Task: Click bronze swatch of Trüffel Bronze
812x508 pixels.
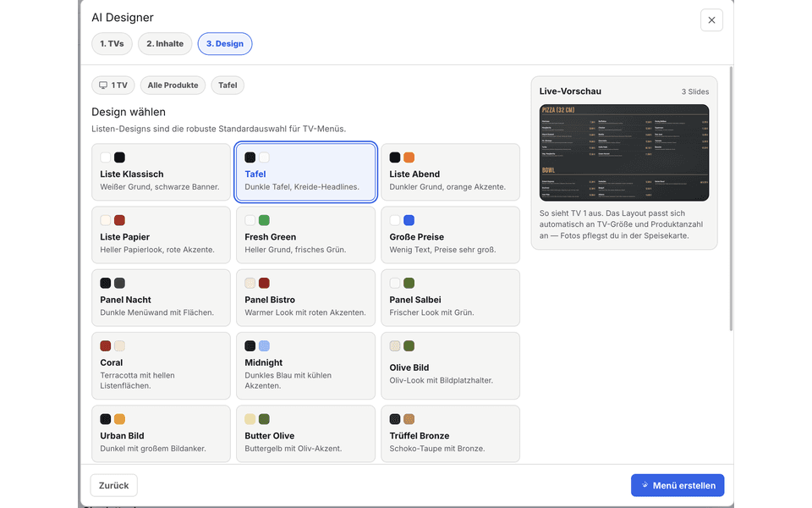Action: [409, 419]
